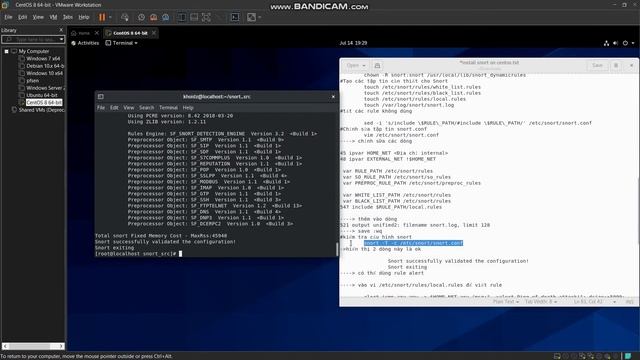The width and height of the screenshot is (640, 360).
Task: Open GNOME Activities overview
Action: coord(85,43)
